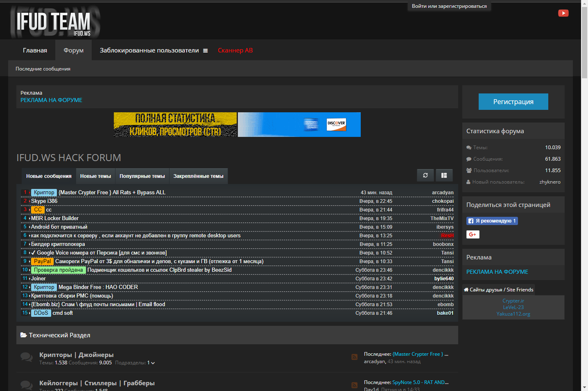Open the 'Skype i386' thread
588x391 pixels.
pyautogui.click(x=44, y=201)
